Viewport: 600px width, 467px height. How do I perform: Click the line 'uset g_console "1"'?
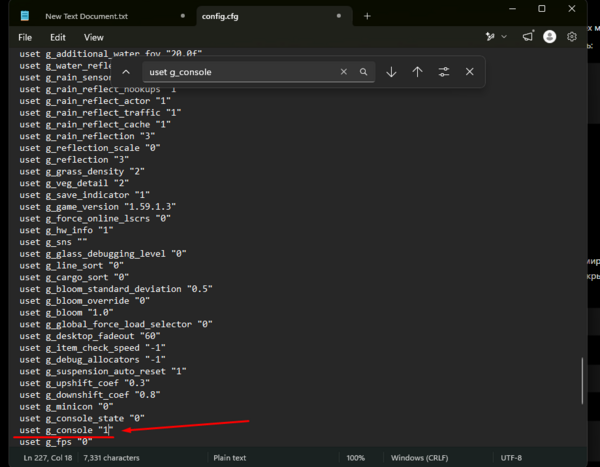click(67, 430)
